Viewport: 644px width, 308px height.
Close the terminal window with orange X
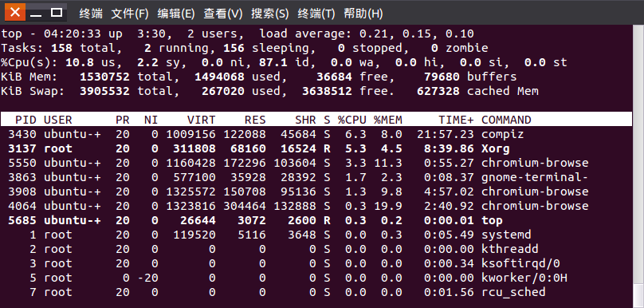coord(15,12)
